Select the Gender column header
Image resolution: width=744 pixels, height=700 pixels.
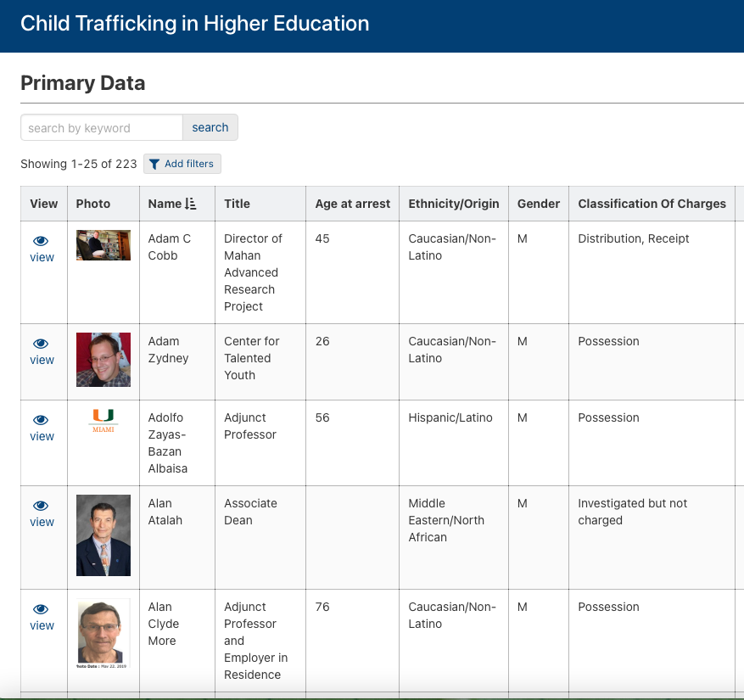point(539,204)
